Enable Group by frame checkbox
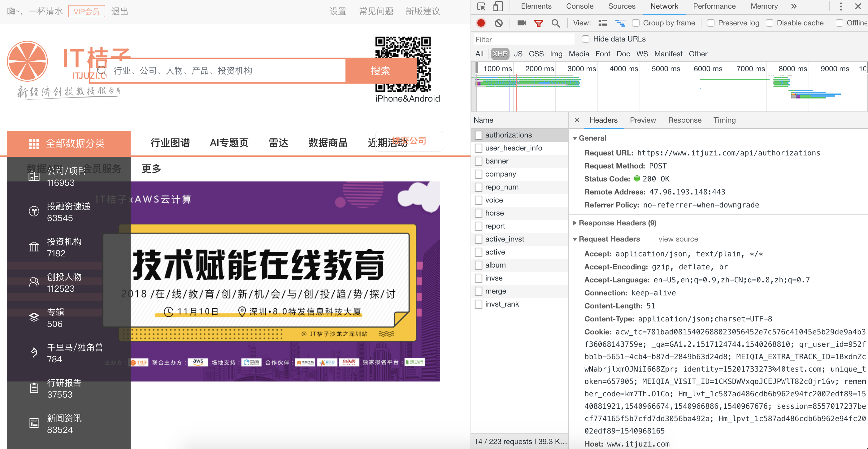The height and width of the screenshot is (449, 868). (x=636, y=23)
